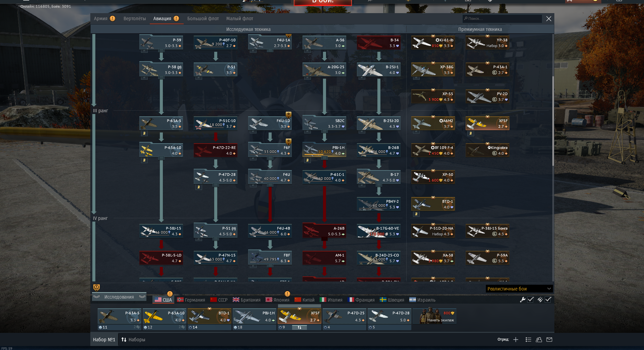Select the Израиль nation flag
644x350 pixels.
pyautogui.click(x=422, y=300)
